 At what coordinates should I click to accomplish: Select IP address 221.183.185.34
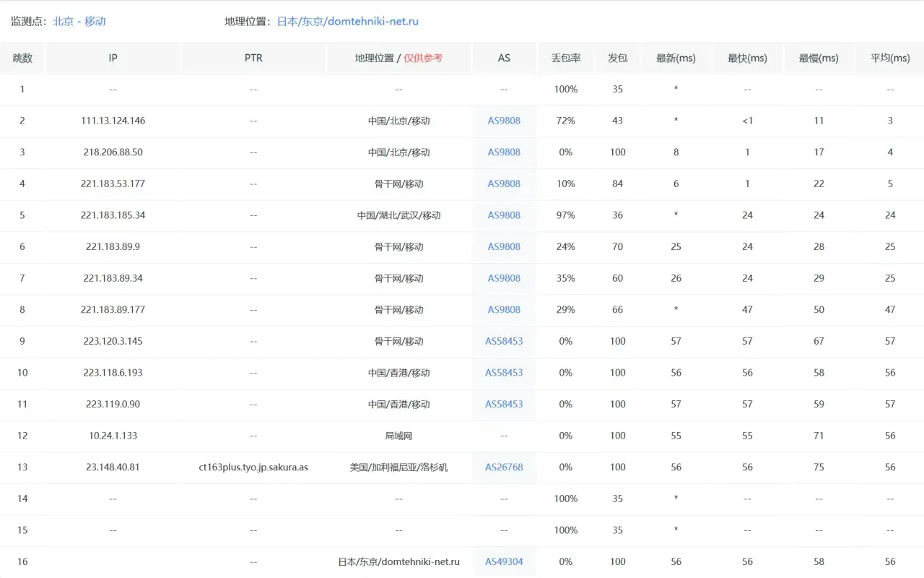click(x=113, y=215)
